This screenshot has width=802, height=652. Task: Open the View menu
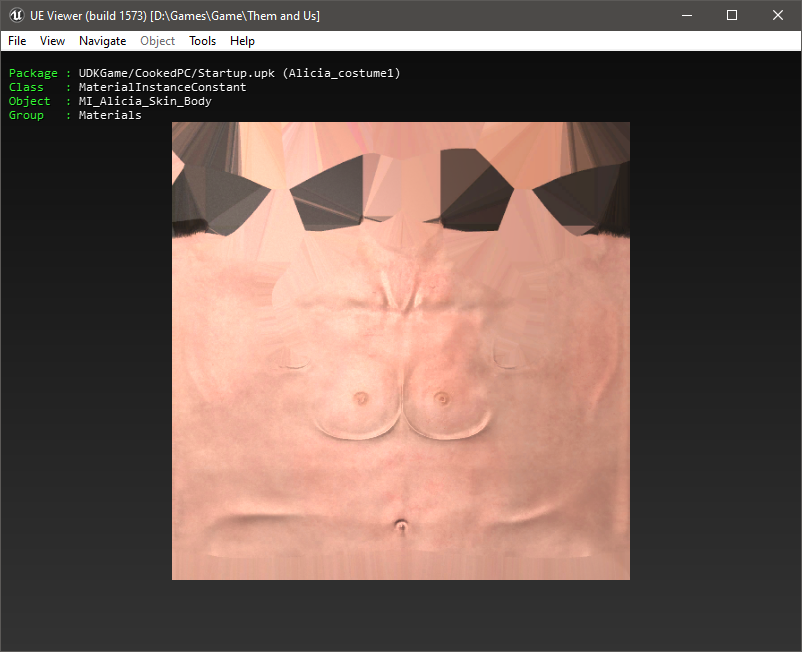[x=52, y=41]
